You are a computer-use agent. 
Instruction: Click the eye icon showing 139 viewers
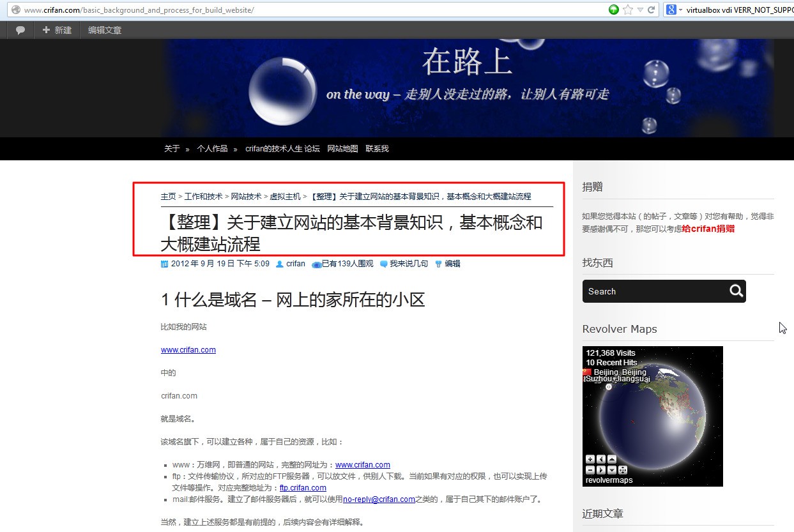[317, 263]
